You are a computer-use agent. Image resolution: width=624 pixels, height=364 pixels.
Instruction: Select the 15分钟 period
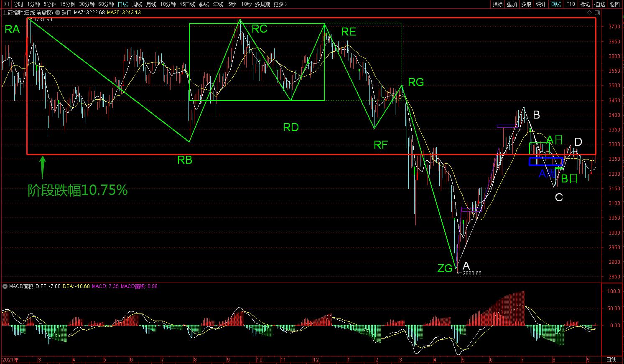pos(68,4)
